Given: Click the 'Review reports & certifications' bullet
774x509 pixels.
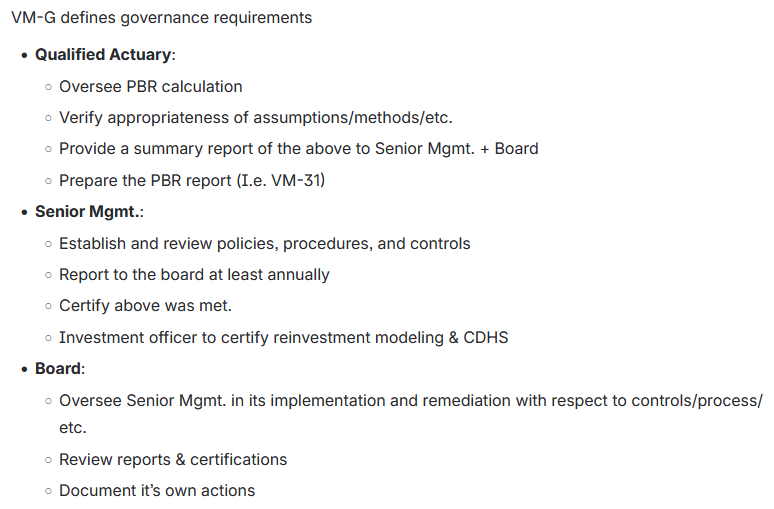Looking at the screenshot, I should point(173,459).
